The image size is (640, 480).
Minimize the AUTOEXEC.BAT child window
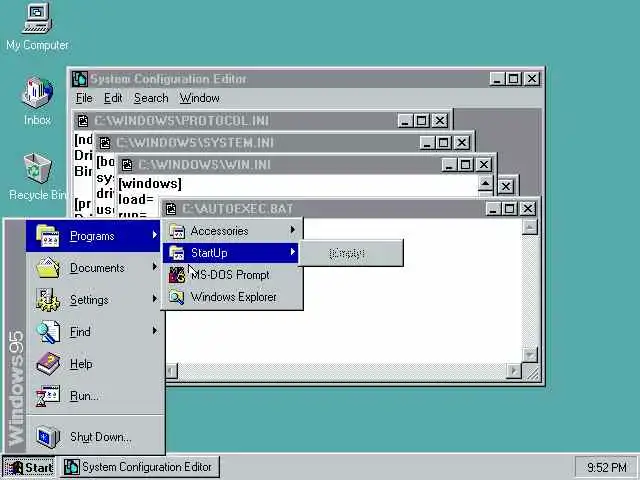493,209
